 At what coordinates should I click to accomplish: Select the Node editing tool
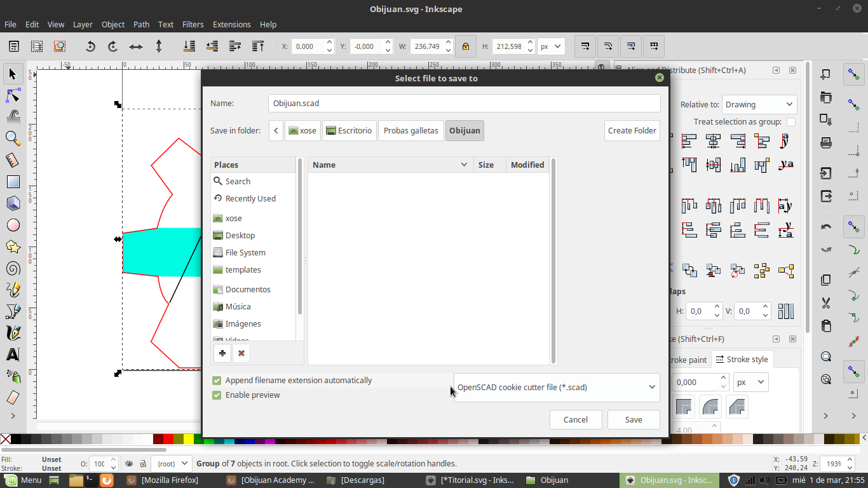13,96
